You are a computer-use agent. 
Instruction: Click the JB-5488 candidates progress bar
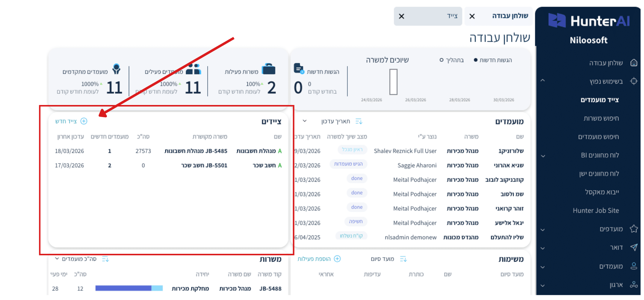[x=129, y=288]
